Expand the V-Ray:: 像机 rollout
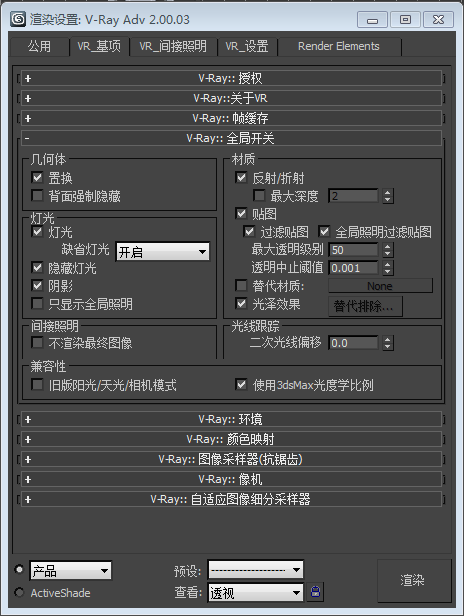The width and height of the screenshot is (464, 616). pos(231,479)
